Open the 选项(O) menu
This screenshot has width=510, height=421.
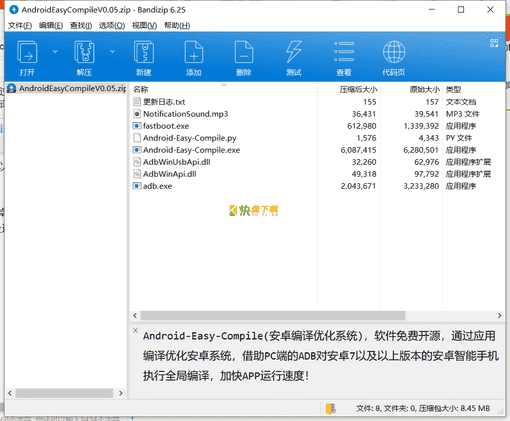[112, 26]
